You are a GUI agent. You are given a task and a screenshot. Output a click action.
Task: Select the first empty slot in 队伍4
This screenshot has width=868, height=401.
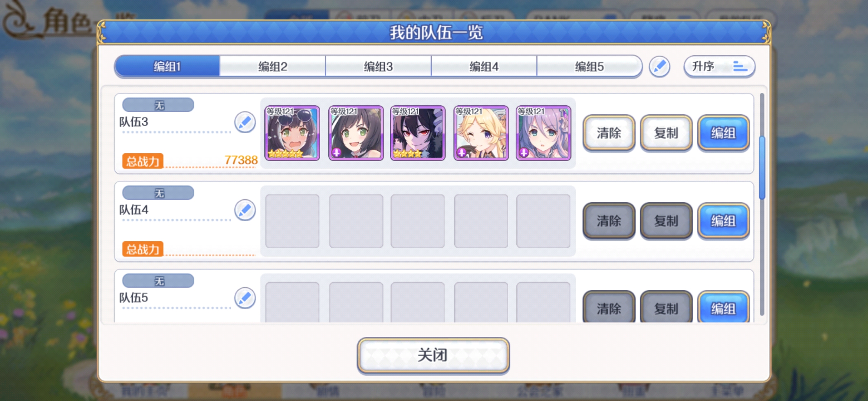pyautogui.click(x=292, y=221)
